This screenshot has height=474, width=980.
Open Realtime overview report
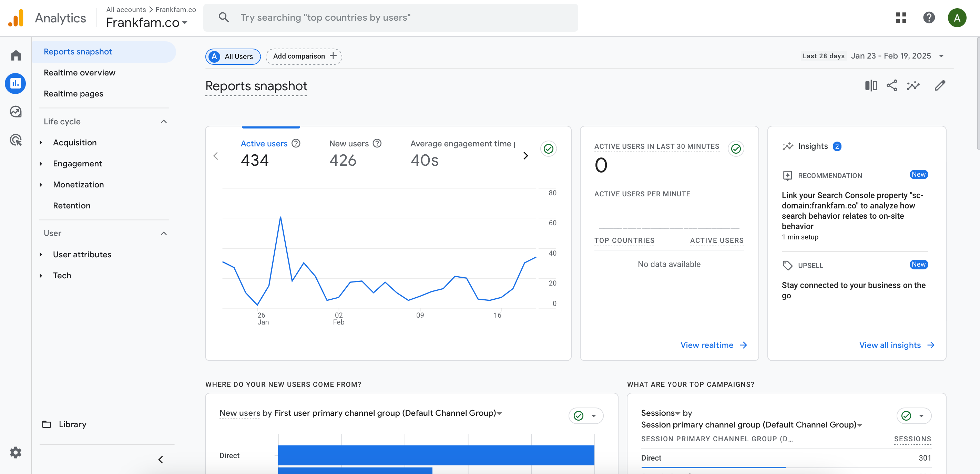pyautogui.click(x=79, y=73)
